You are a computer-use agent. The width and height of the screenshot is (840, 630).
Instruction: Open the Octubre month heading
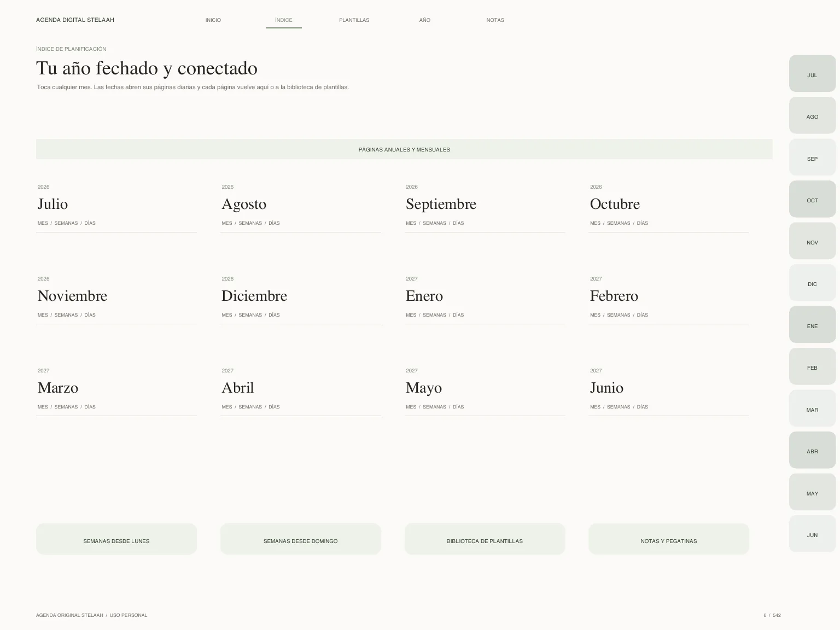click(x=615, y=204)
